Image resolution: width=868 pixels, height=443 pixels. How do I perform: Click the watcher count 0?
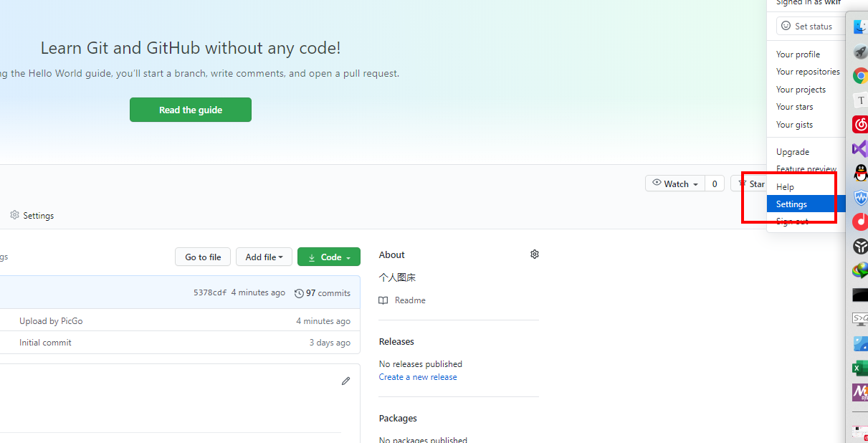point(714,184)
